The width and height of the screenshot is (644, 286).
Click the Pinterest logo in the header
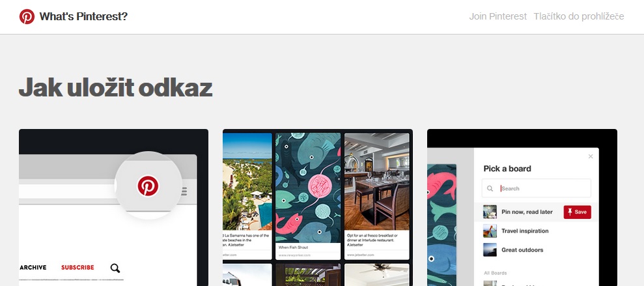(27, 16)
